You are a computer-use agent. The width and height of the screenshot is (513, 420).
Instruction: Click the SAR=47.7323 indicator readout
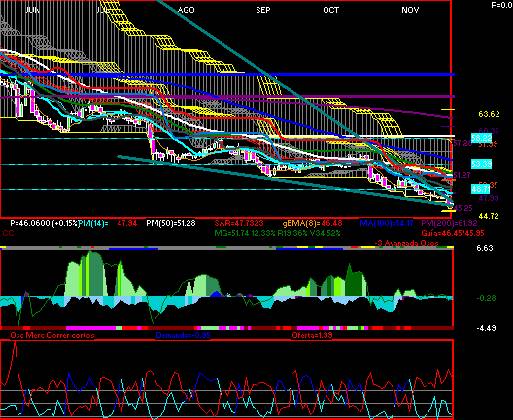pyautogui.click(x=239, y=223)
